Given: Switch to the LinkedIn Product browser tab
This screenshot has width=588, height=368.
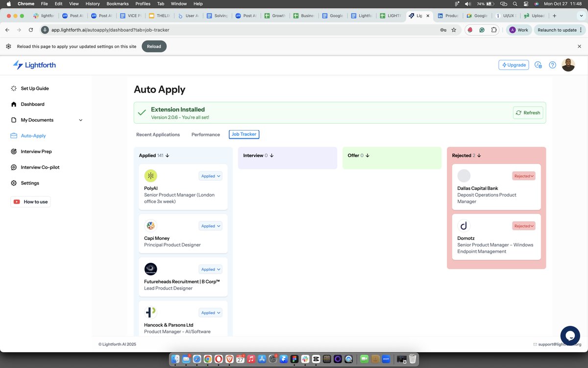Looking at the screenshot, I should [448, 16].
